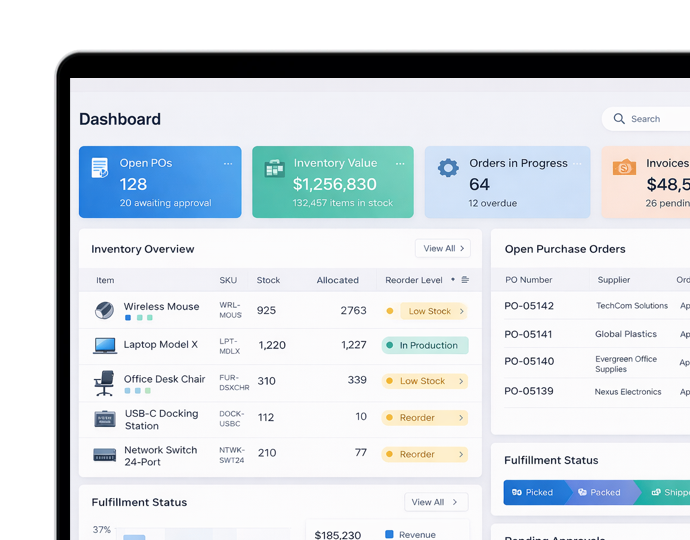Open the Open POs card ellipsis menu
This screenshot has width=690, height=540.
click(228, 164)
